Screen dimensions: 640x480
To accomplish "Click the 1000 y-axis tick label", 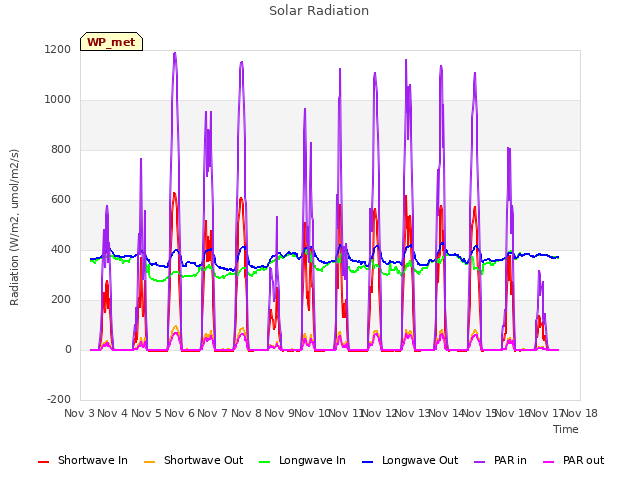I will click(x=58, y=100).
